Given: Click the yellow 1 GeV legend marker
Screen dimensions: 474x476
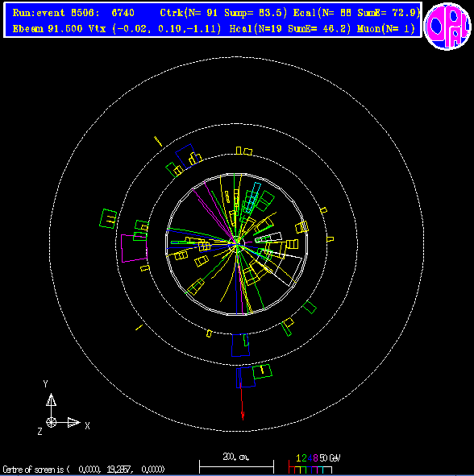Looking at the screenshot, I should tap(298, 458).
